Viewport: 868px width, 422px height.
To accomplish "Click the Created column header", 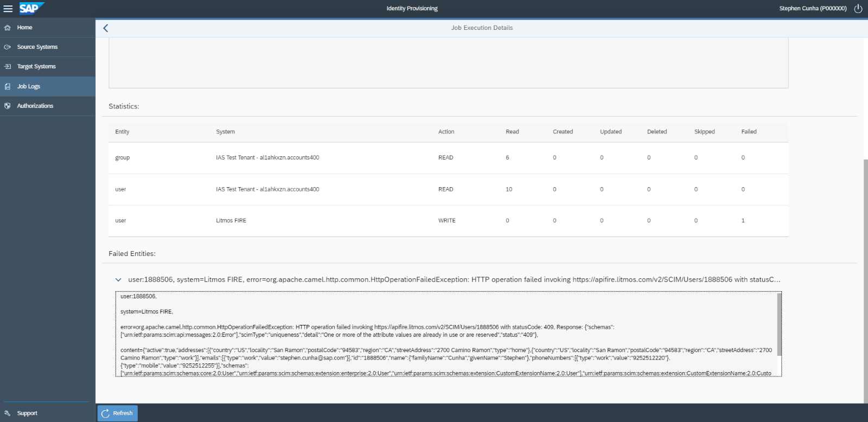I will [x=563, y=132].
